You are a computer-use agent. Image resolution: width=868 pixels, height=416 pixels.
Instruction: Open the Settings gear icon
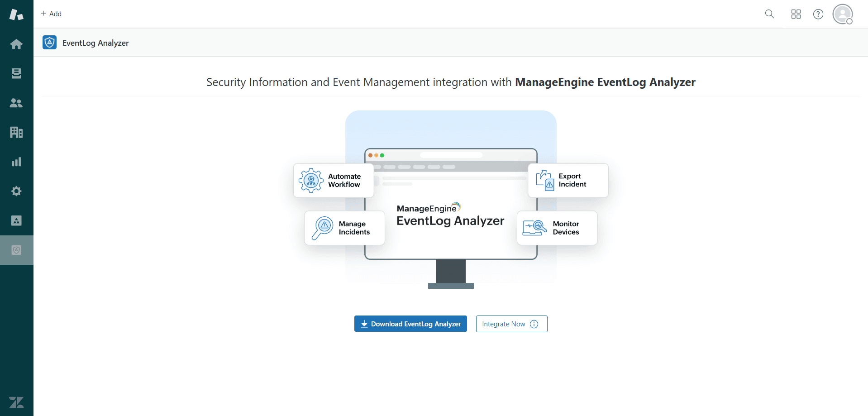pyautogui.click(x=16, y=191)
